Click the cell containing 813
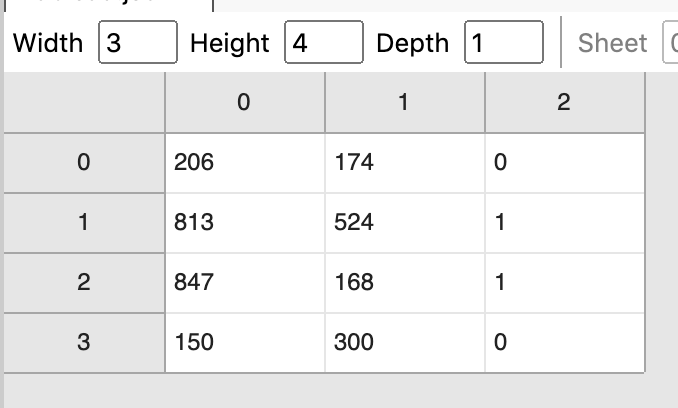This screenshot has height=408, width=678. (245, 223)
